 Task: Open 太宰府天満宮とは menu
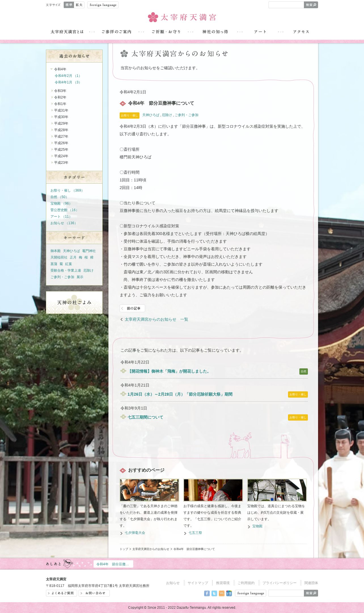67,32
